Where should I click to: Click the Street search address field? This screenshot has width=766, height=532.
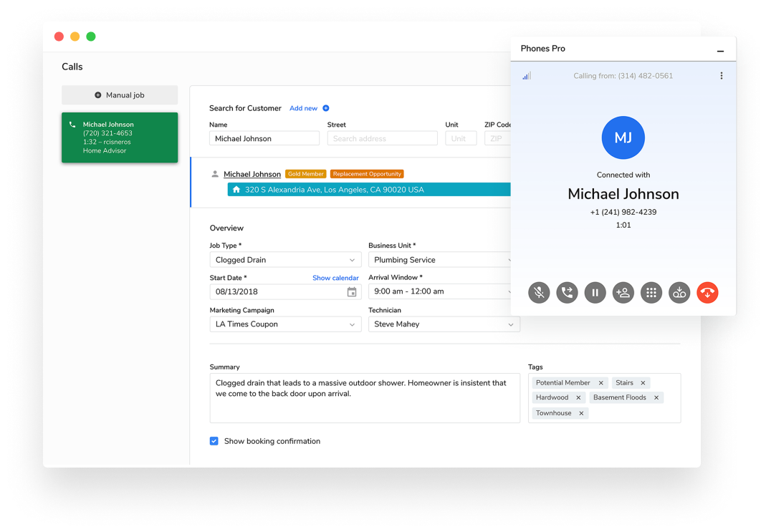[x=383, y=138]
